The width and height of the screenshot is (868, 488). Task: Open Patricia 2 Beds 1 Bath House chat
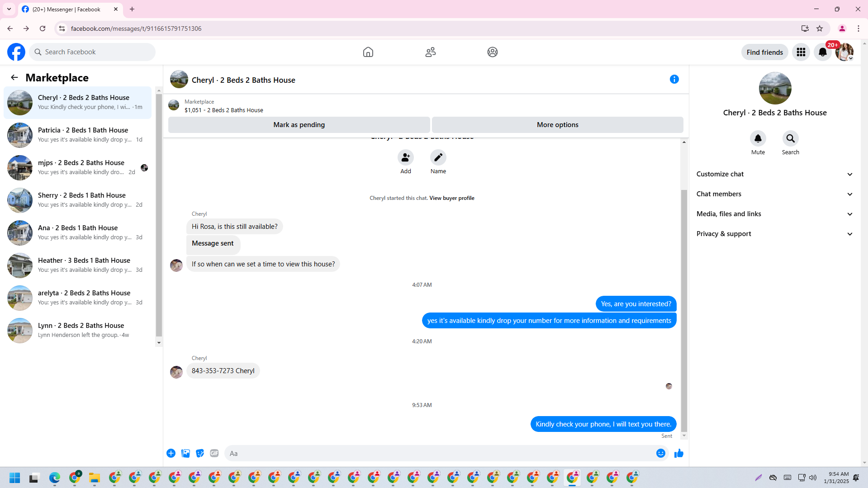(x=78, y=135)
